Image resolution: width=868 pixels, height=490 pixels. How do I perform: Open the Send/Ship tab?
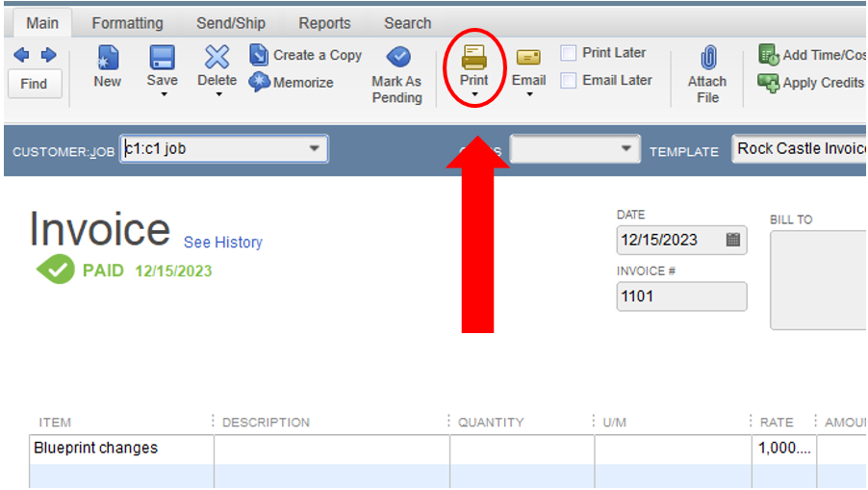231,23
